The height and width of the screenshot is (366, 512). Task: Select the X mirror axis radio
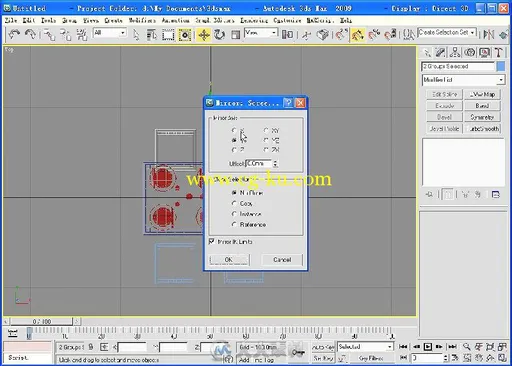click(x=234, y=130)
